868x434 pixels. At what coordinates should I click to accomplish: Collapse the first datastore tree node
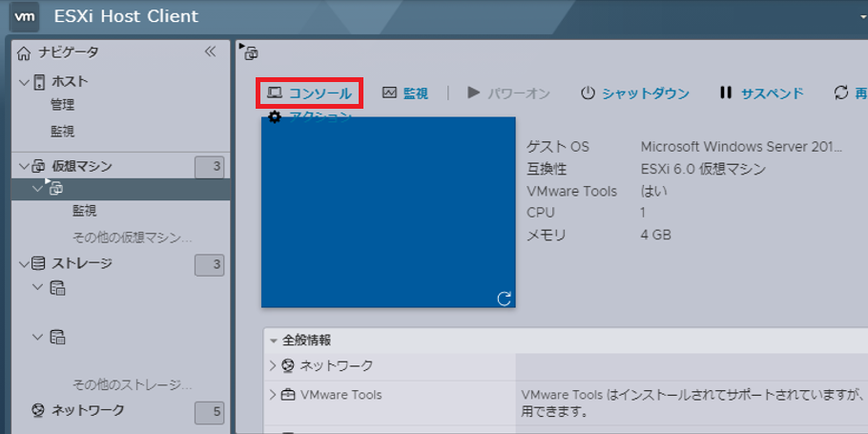pyautogui.click(x=37, y=287)
